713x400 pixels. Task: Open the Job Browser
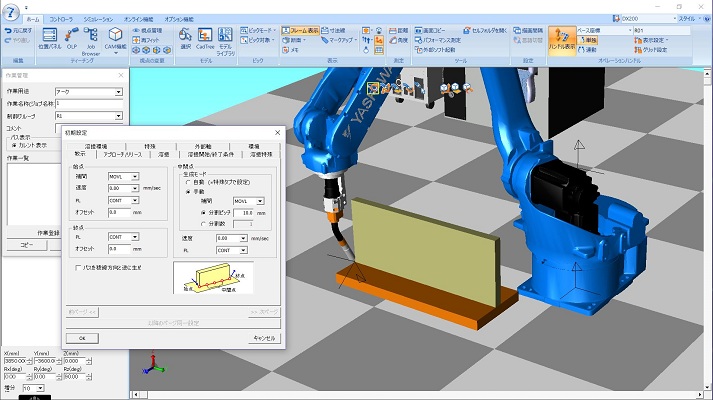92,39
